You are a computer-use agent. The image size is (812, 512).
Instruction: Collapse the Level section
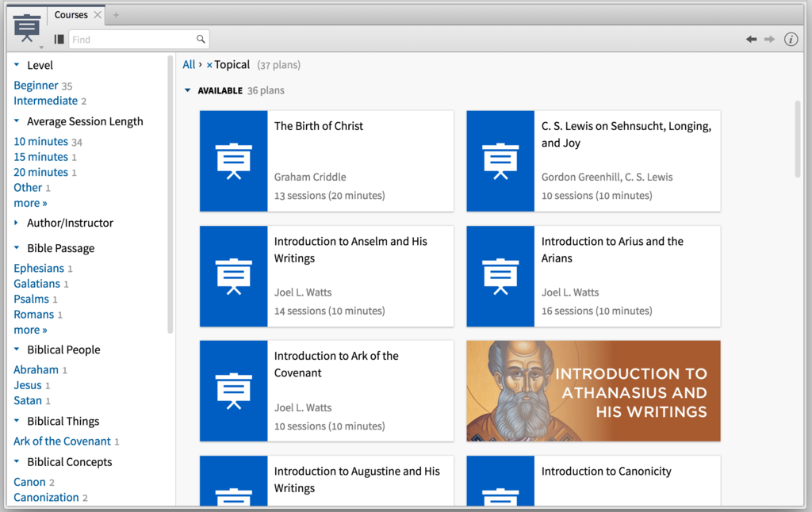tap(17, 65)
